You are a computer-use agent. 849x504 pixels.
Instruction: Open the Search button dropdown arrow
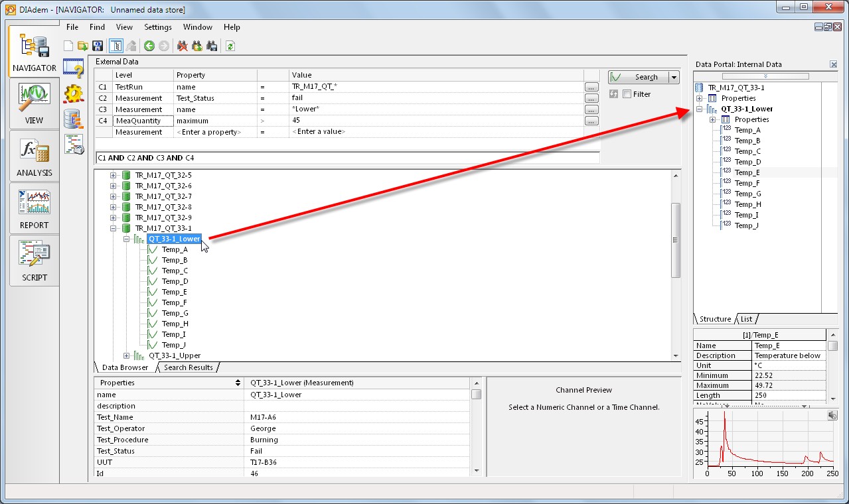tap(674, 77)
